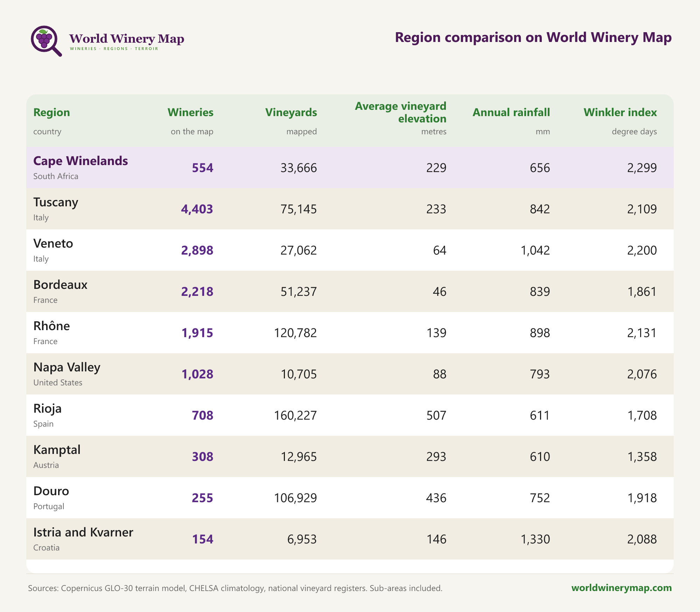Open the Rioja region name
Image resolution: width=700 pixels, height=612 pixels.
click(47, 408)
